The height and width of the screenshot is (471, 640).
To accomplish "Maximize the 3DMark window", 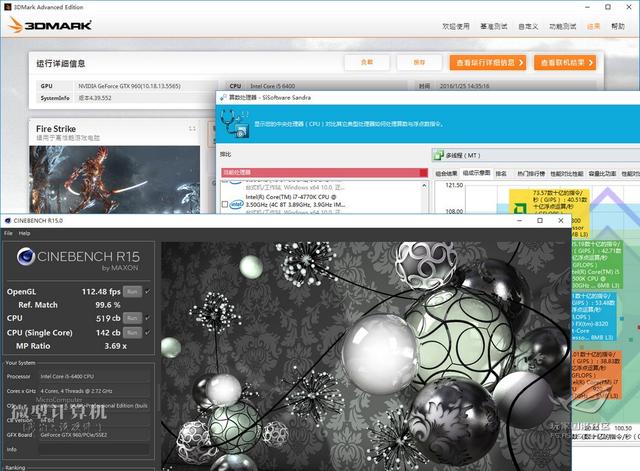I will point(608,7).
